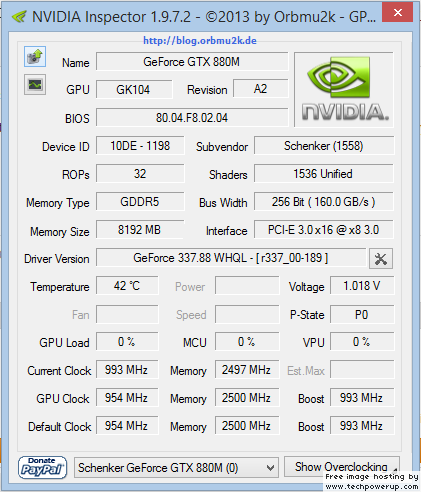Click GPU Clock Boost value 993 MHz
Screen dimensions: 421x492
point(362,398)
